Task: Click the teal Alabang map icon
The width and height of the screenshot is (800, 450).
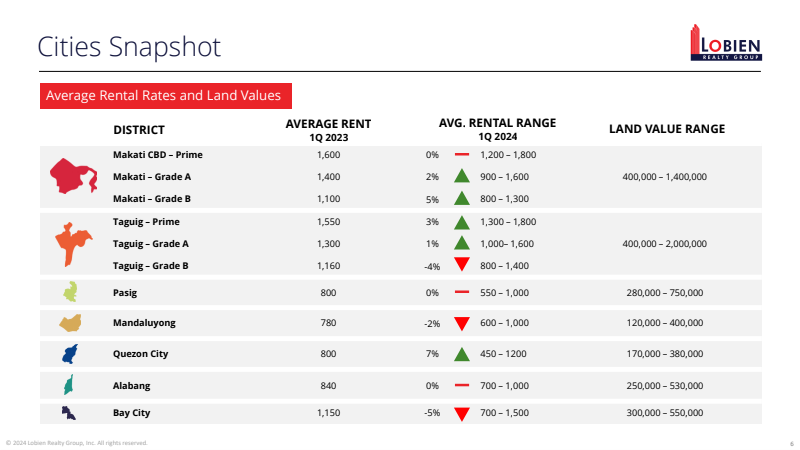Action: (70, 385)
